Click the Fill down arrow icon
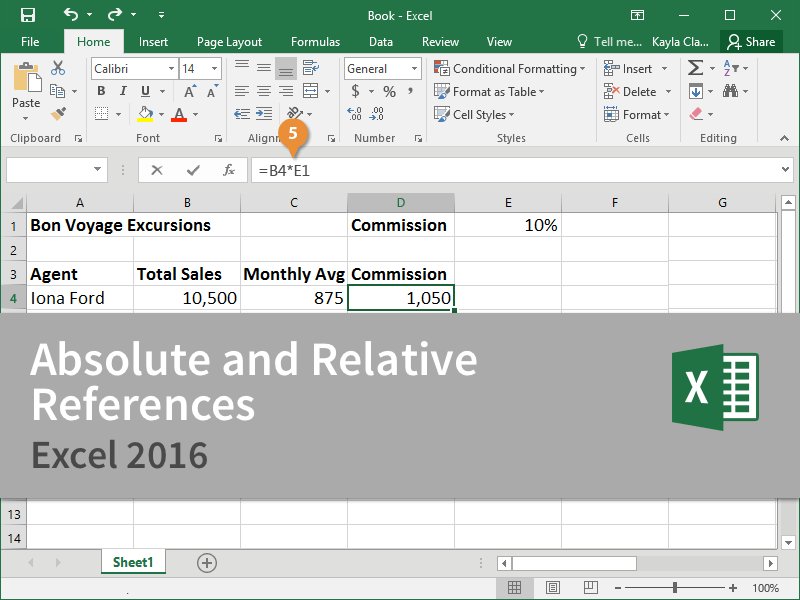The width and height of the screenshot is (800, 600). [695, 91]
